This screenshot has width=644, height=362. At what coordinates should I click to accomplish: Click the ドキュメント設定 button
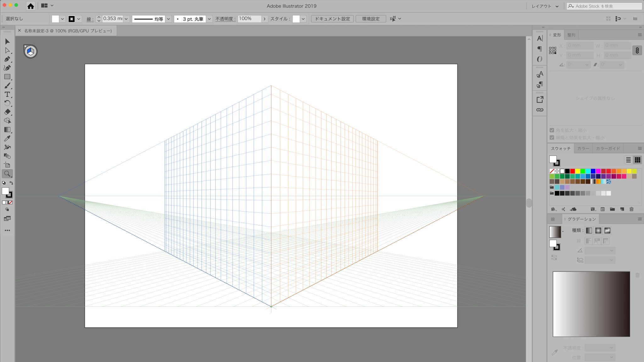(x=332, y=19)
